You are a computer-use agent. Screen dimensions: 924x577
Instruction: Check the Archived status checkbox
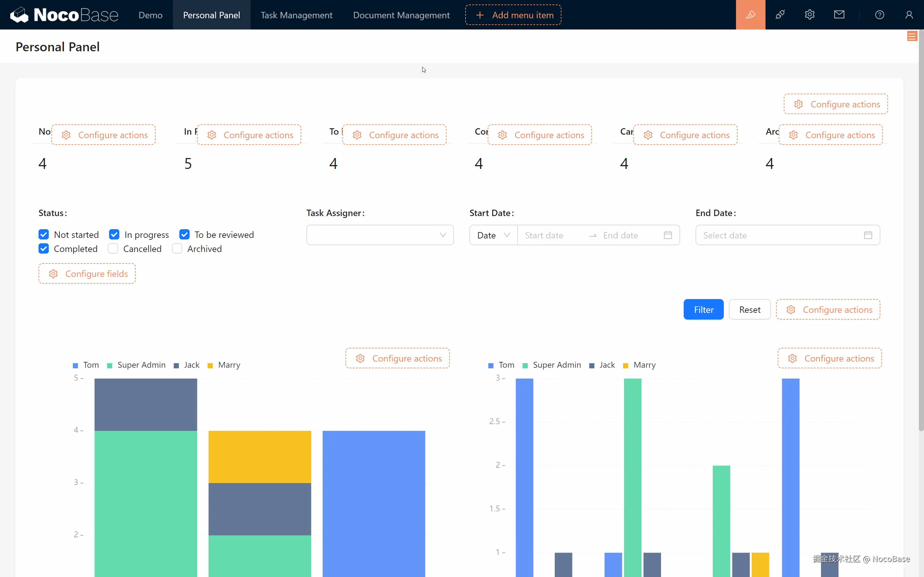[x=177, y=249]
